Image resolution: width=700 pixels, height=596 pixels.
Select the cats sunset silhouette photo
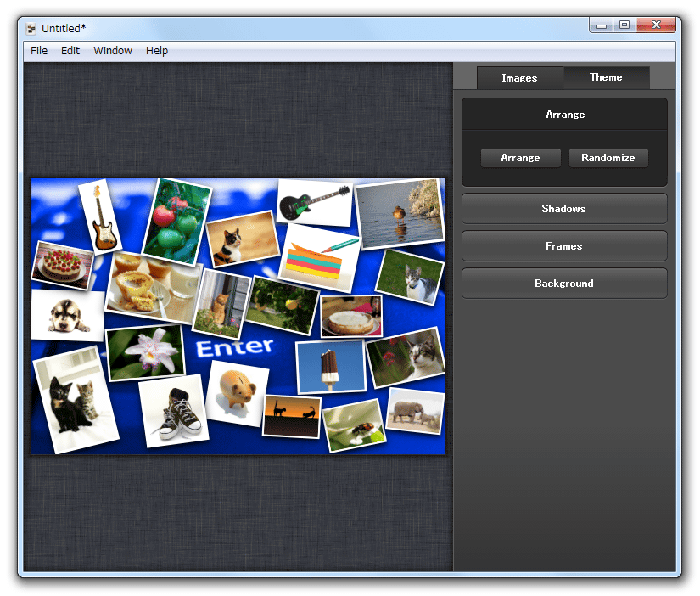coord(292,416)
